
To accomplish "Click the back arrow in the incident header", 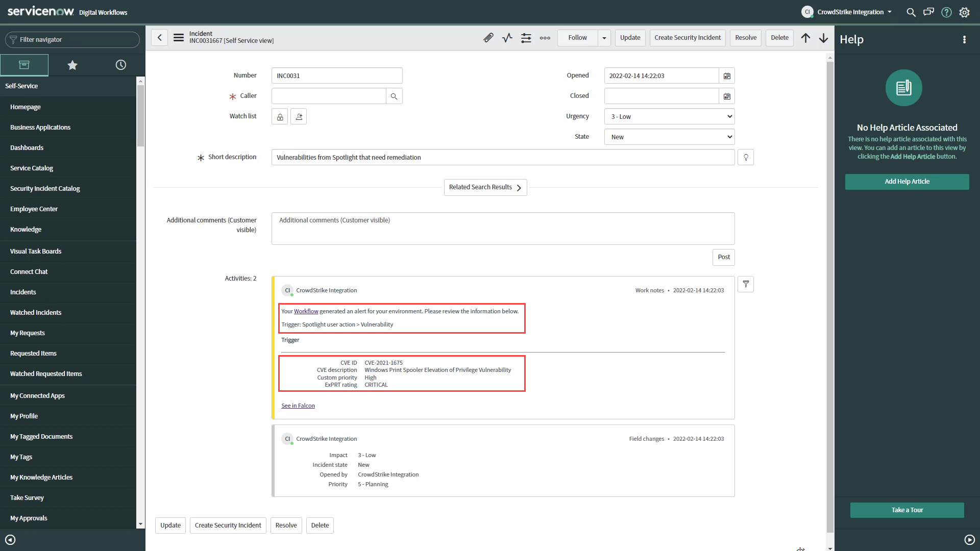I will (x=159, y=38).
